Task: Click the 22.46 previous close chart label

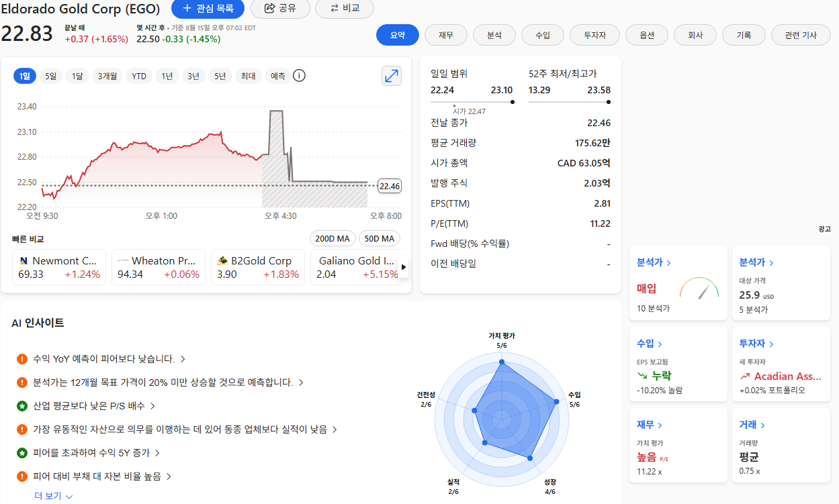Action: point(390,186)
